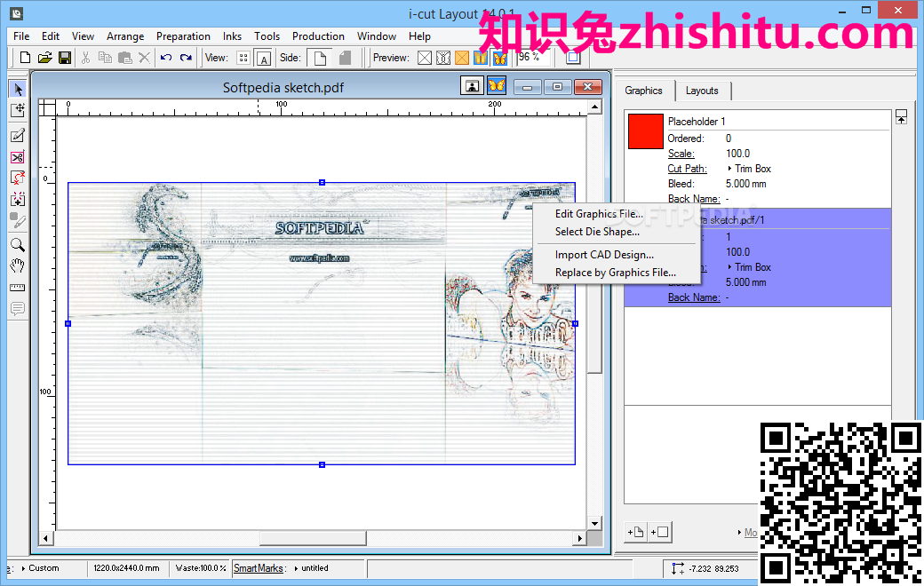This screenshot has width=924, height=586.
Task: Choose Edit Graphics File... from the context menu
Action: tap(599, 214)
